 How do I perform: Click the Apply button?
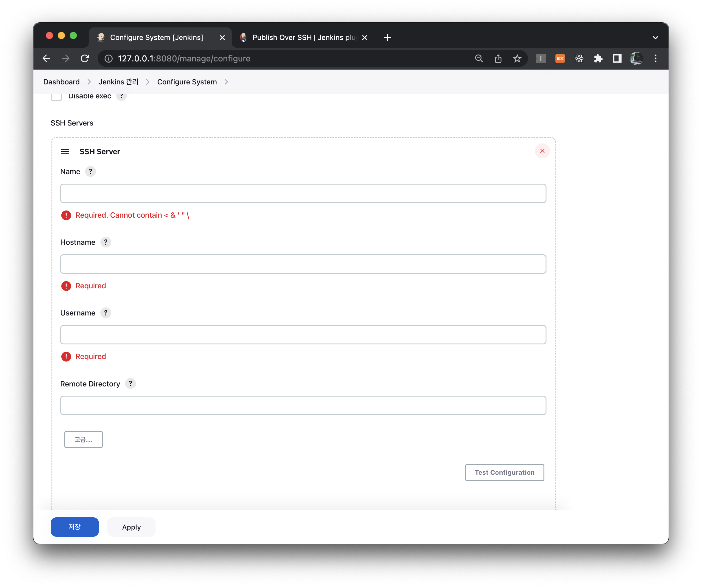[x=131, y=527]
